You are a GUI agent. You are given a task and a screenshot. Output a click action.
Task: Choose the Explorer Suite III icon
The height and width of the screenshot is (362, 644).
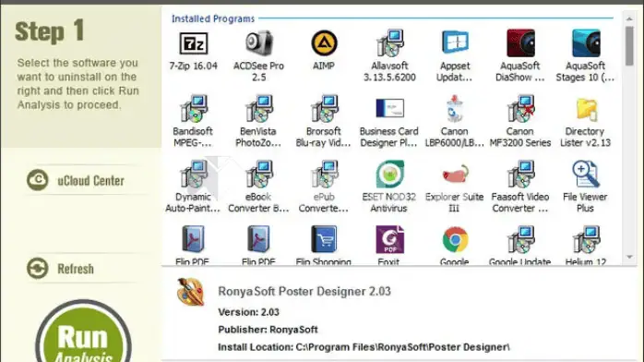[455, 174]
